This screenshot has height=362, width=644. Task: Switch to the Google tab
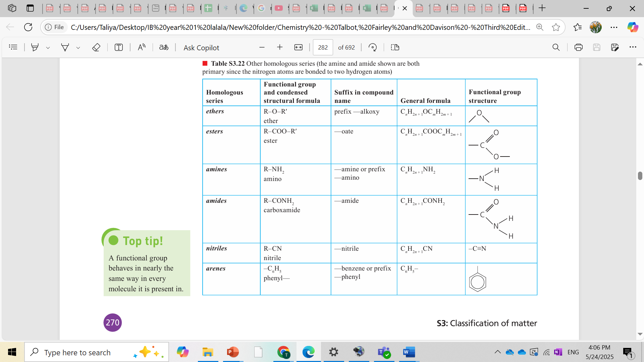(262, 8)
